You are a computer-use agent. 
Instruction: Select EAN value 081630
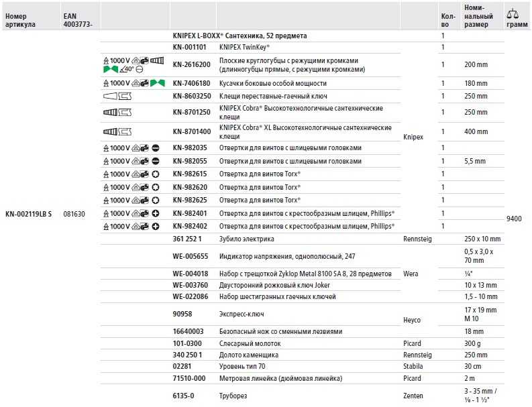tap(74, 214)
